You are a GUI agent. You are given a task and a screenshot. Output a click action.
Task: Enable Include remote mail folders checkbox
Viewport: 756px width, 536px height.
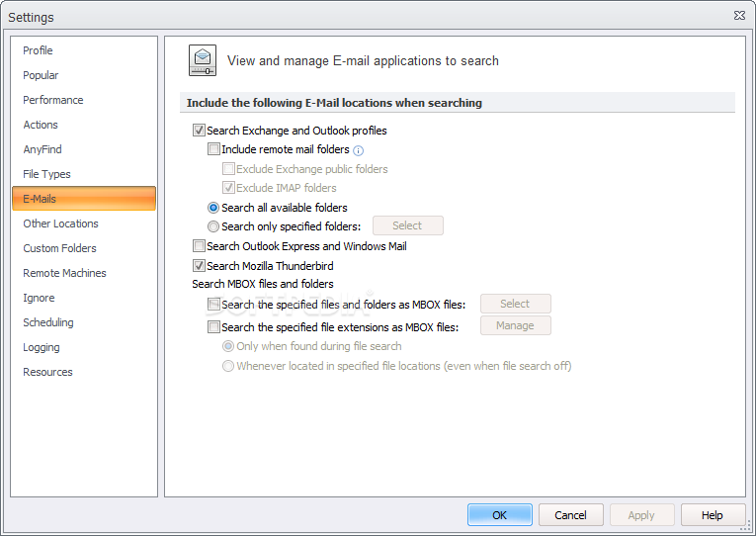click(x=214, y=149)
